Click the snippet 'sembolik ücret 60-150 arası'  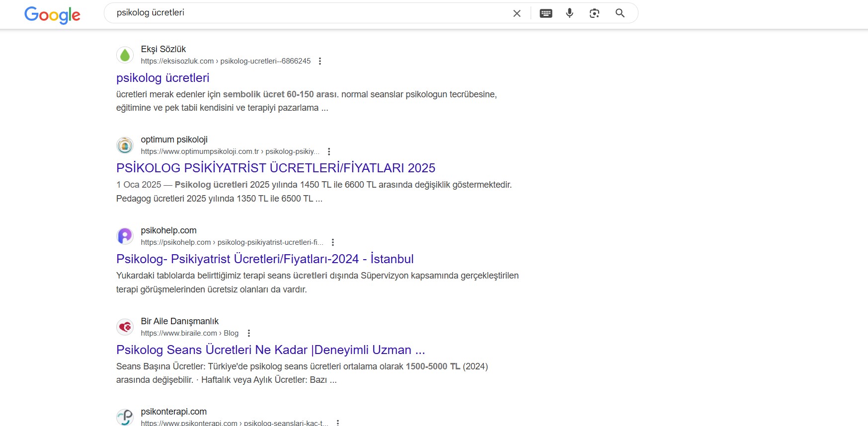280,94
